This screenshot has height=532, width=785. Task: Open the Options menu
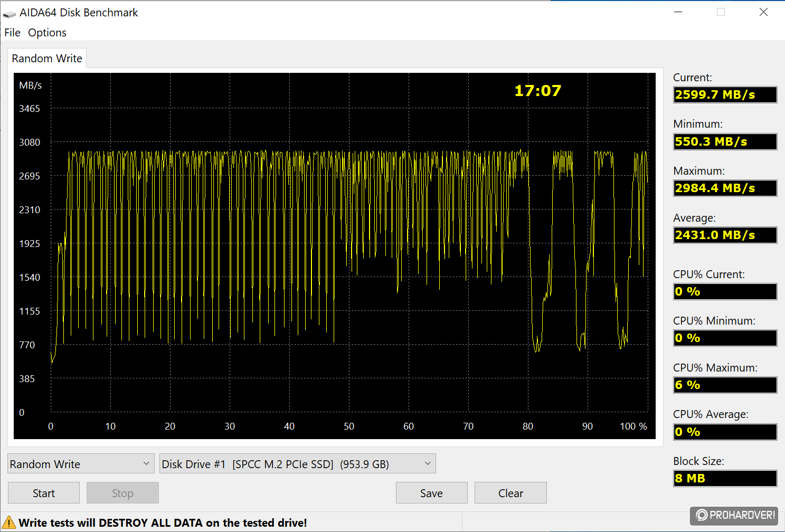[x=47, y=33]
